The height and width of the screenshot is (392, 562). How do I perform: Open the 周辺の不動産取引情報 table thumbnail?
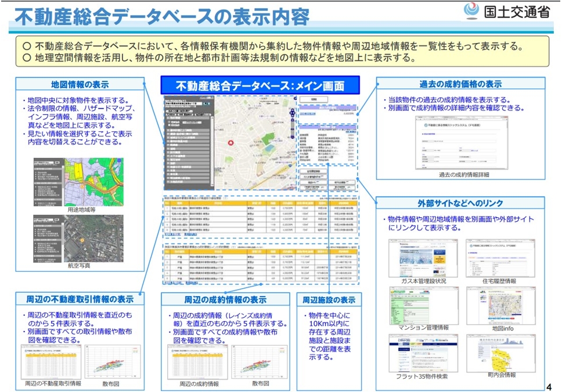pos(51,362)
